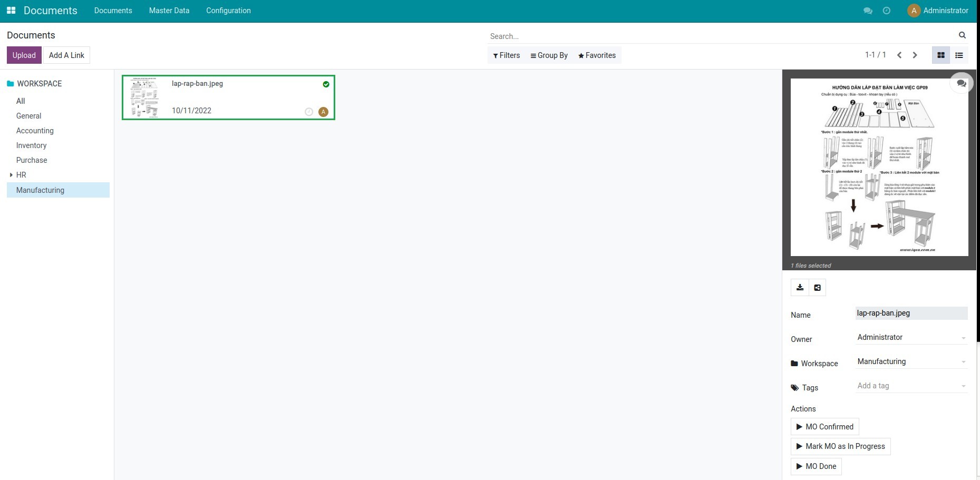Open the Group By menu
This screenshot has height=480, width=980.
(x=549, y=55)
